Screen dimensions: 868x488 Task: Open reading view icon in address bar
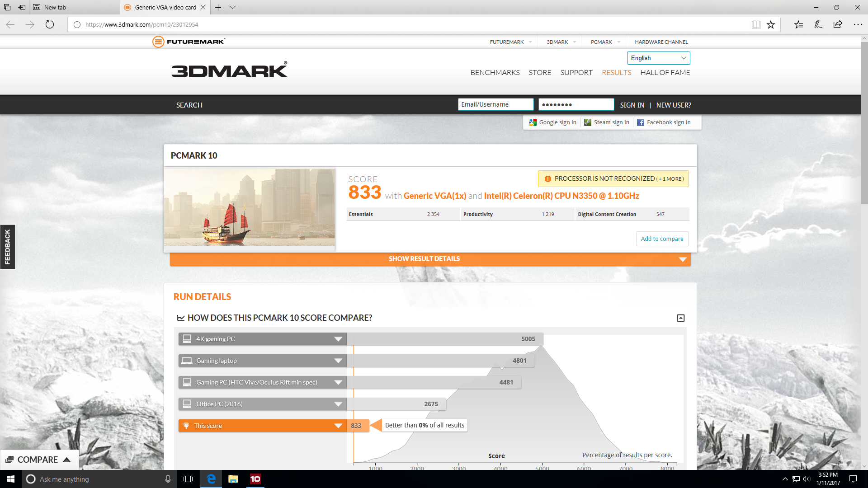(x=756, y=24)
